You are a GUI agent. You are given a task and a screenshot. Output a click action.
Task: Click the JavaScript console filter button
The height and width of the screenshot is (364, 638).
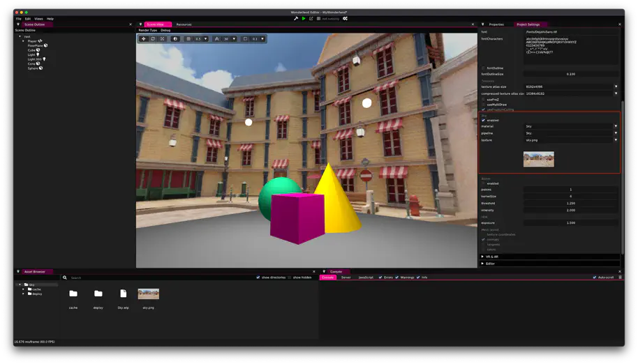(366, 278)
